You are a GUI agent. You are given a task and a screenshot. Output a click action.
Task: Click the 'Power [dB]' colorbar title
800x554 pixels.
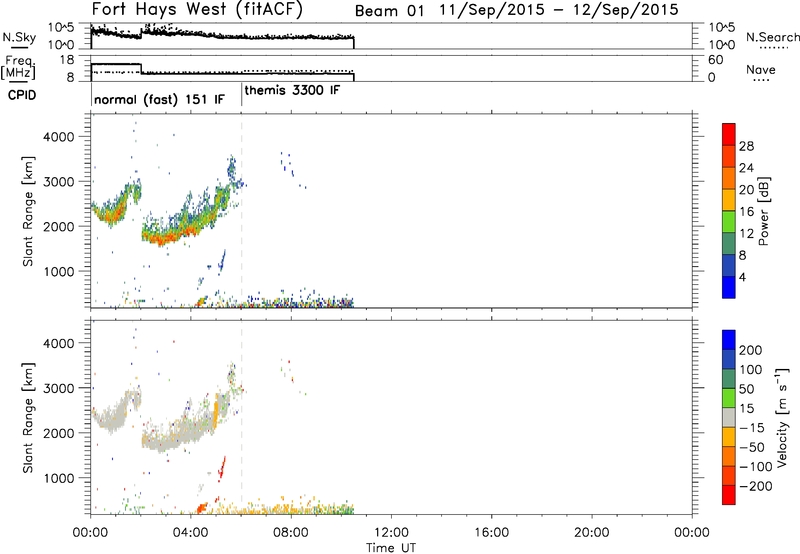(763, 211)
